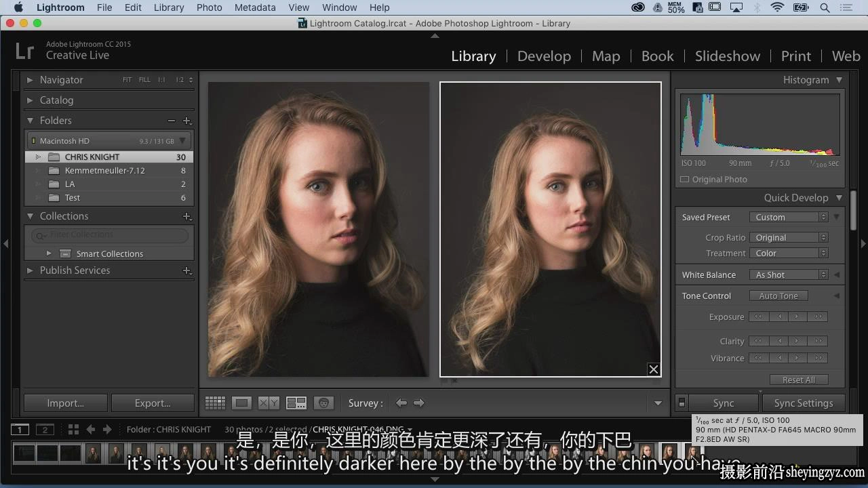
Task: Switch to Map module
Action: coord(606,56)
